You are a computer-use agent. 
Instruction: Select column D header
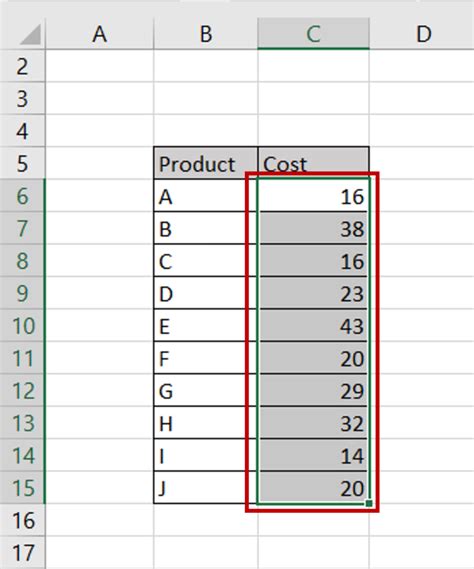tap(422, 34)
